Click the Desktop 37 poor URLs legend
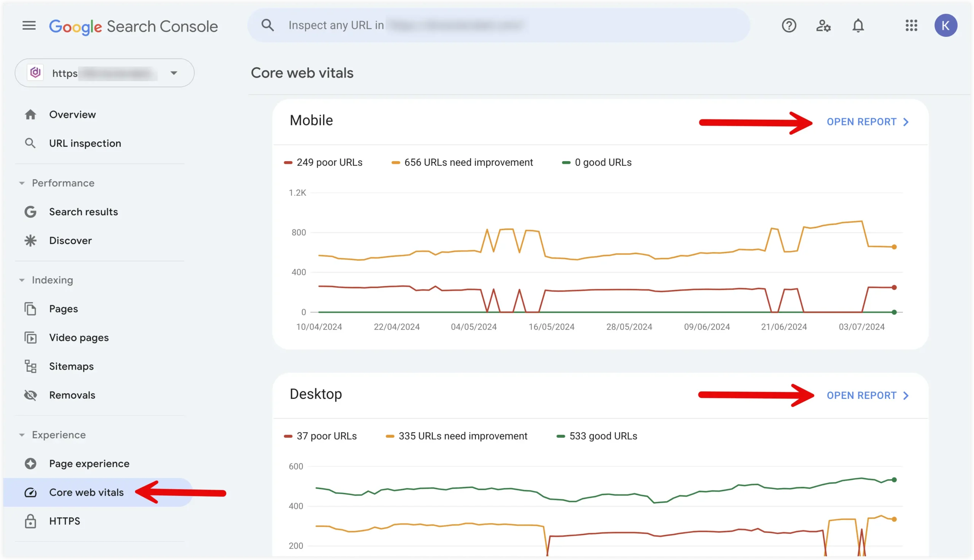 click(x=320, y=436)
